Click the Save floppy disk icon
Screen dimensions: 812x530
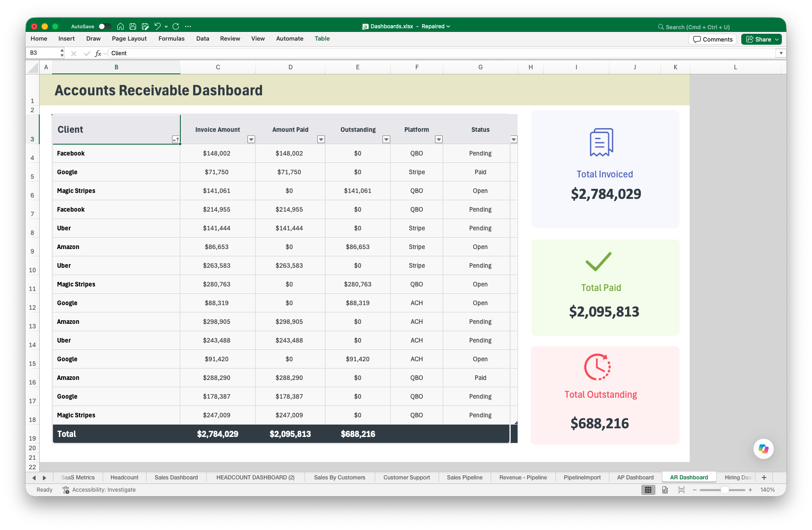pyautogui.click(x=133, y=26)
